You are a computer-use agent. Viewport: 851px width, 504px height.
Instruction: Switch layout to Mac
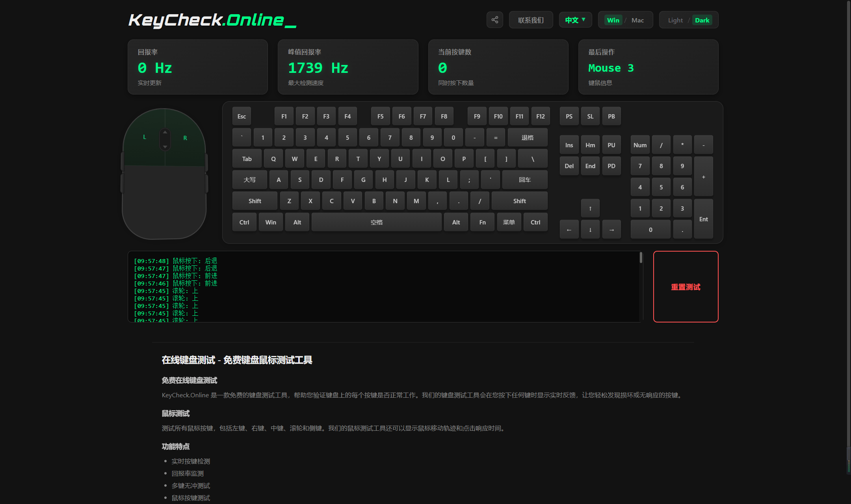click(637, 20)
